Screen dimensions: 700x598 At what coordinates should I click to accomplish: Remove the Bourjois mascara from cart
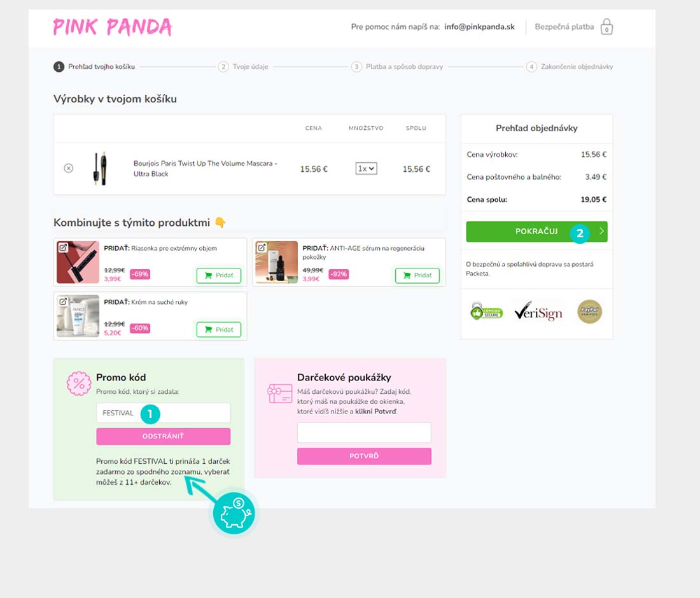tap(68, 168)
